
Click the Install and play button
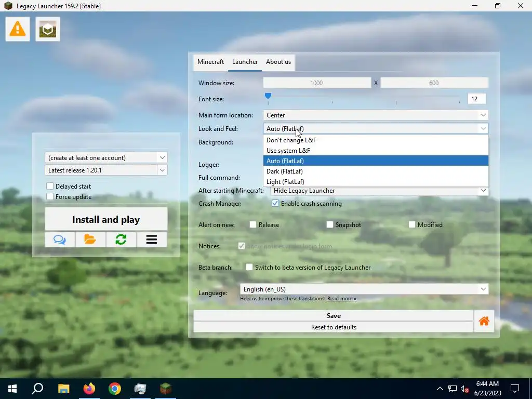tap(106, 220)
